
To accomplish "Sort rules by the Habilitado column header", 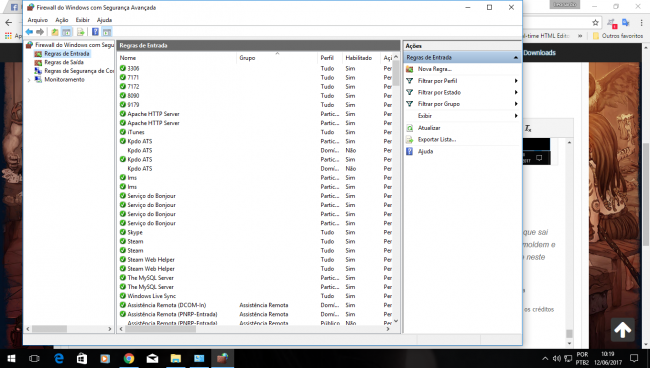I will point(359,58).
